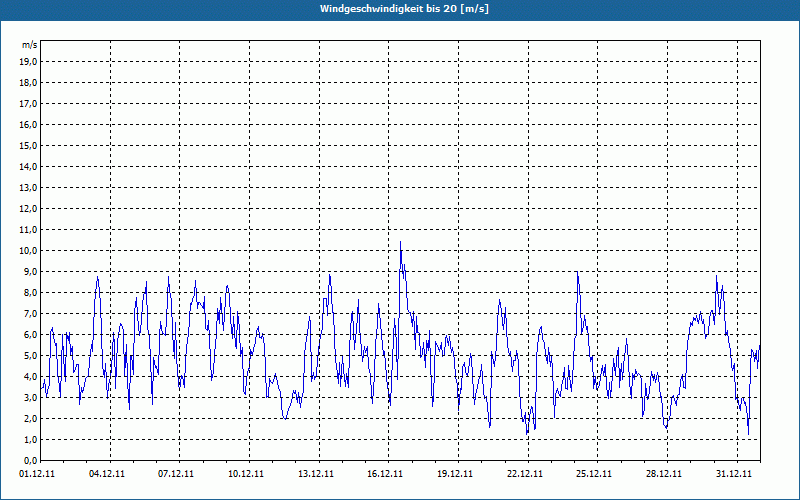Click the y-axis value 19,0

tap(29, 62)
